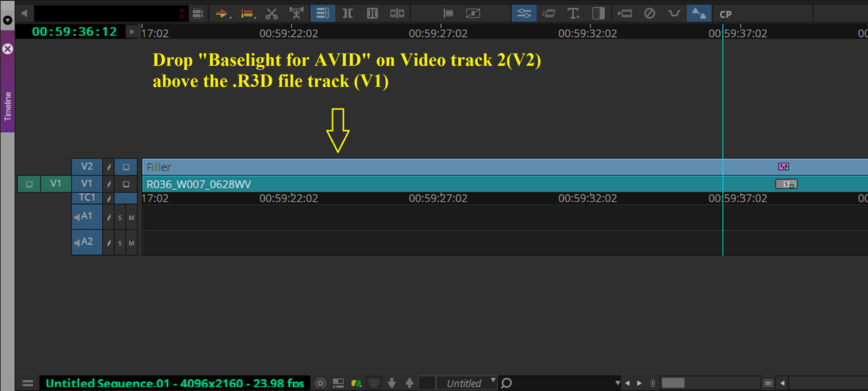
Task: Toggle A2 sync lock slash button
Action: coord(108,242)
